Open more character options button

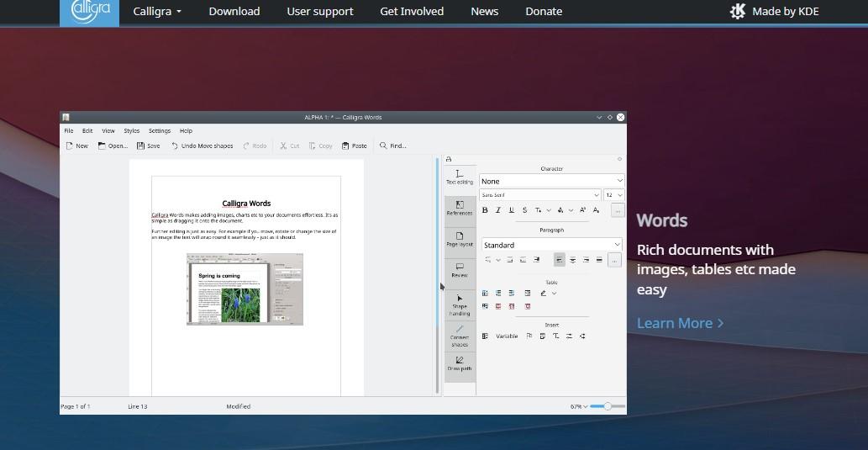(x=618, y=210)
